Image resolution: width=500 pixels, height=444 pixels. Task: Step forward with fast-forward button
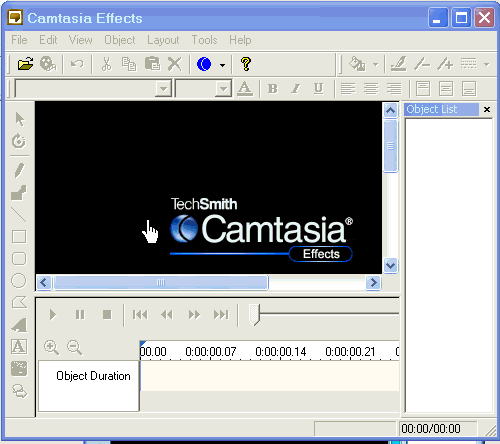pos(194,315)
